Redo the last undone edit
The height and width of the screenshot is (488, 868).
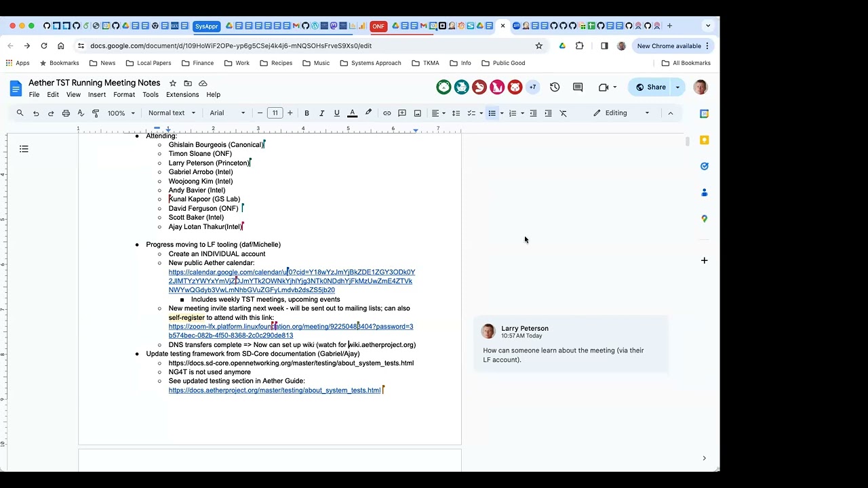click(x=51, y=113)
